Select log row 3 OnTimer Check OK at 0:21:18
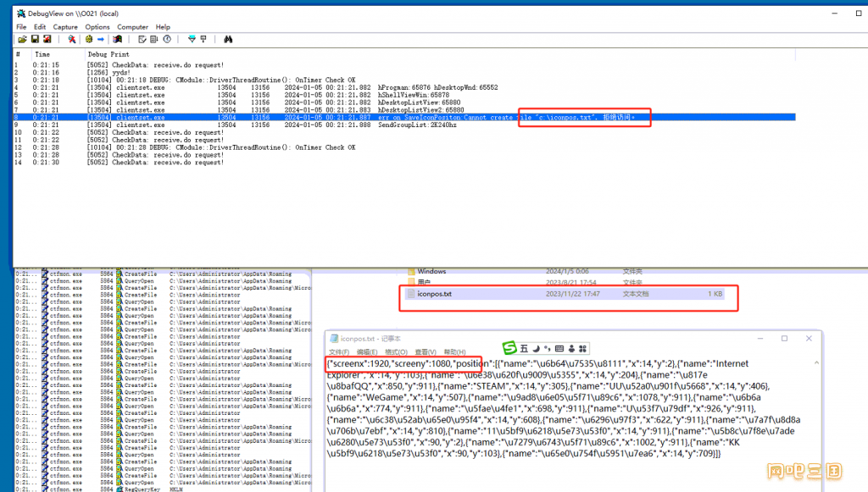868x492 pixels. pos(404,80)
